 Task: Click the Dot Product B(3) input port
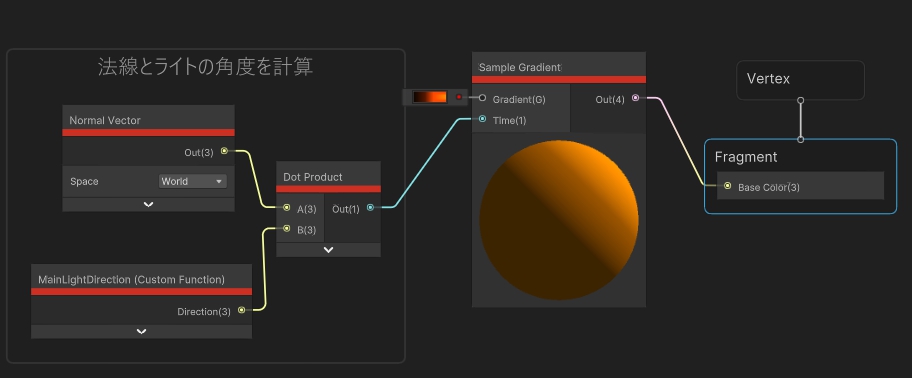tap(286, 229)
